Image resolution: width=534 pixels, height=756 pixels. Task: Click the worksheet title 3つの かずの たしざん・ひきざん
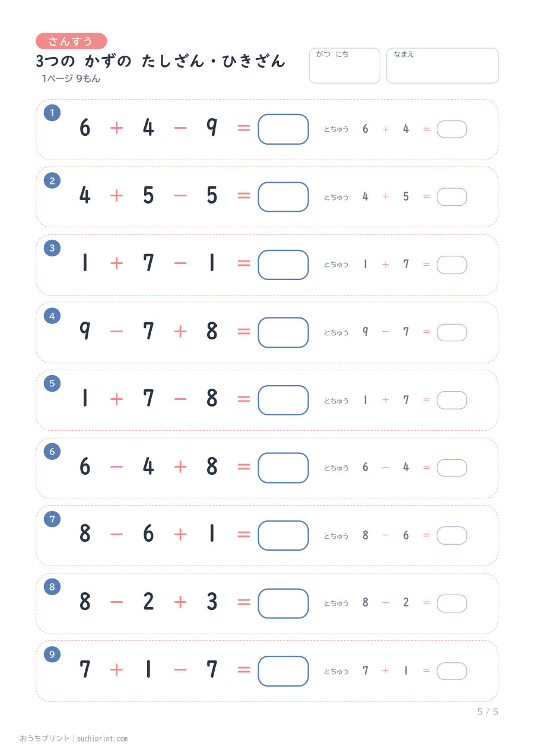tap(161, 61)
